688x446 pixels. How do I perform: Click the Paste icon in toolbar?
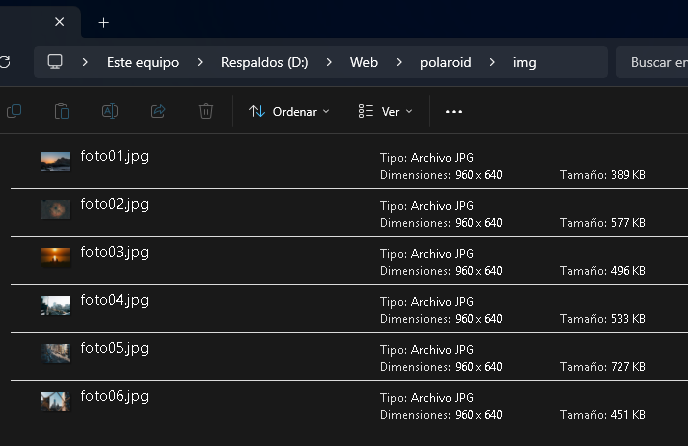point(62,111)
